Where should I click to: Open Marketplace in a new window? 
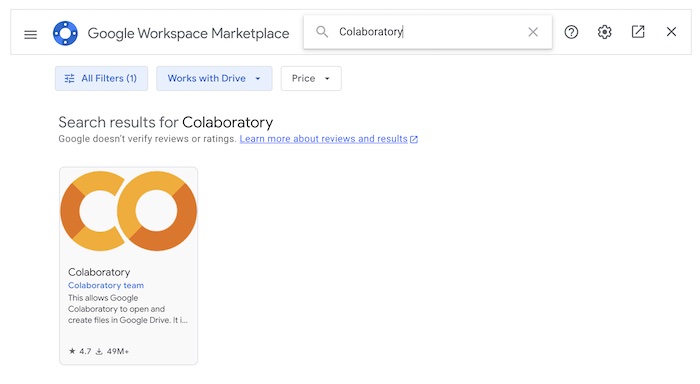click(638, 32)
